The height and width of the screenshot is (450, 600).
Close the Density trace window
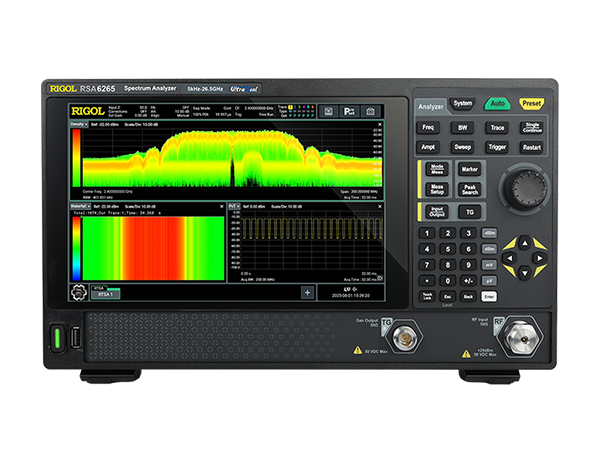(x=379, y=124)
